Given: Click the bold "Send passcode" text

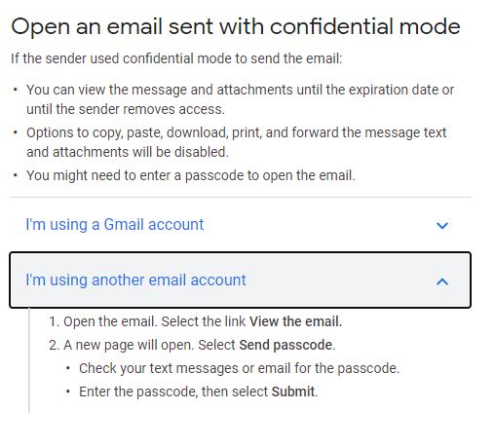Looking at the screenshot, I should 286,345.
